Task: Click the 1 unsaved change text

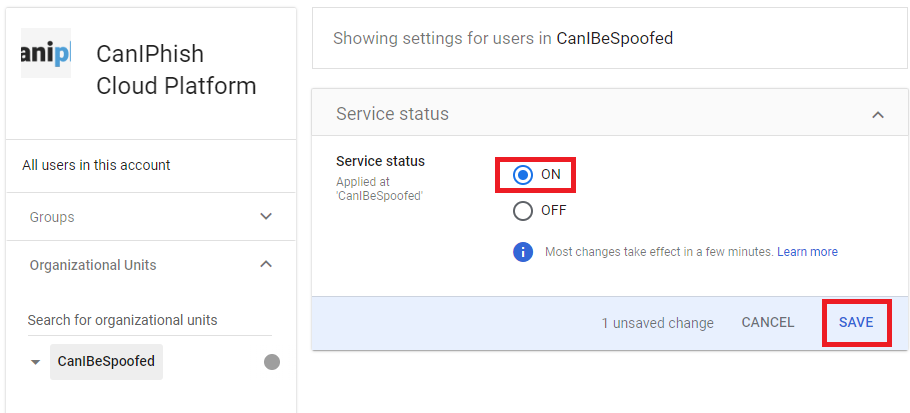Action: tap(658, 323)
